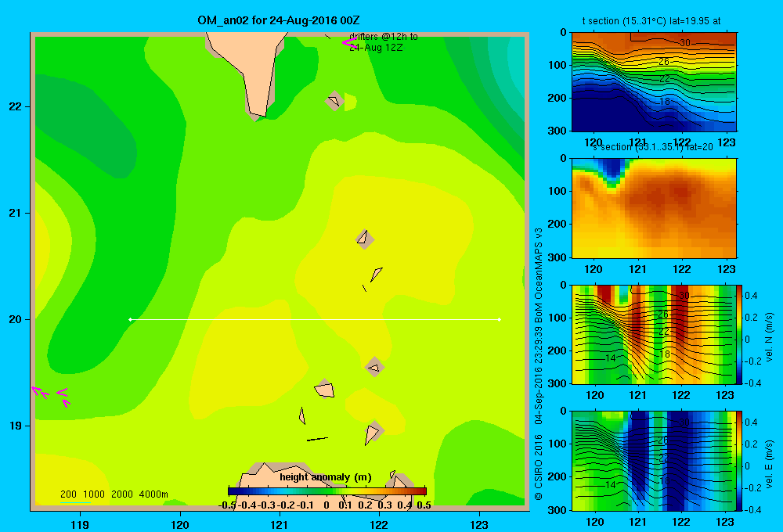The height and width of the screenshot is (532, 783).
Task: Click the vertical 'BoM OceanMAPS v3' text
Action: coord(539,275)
